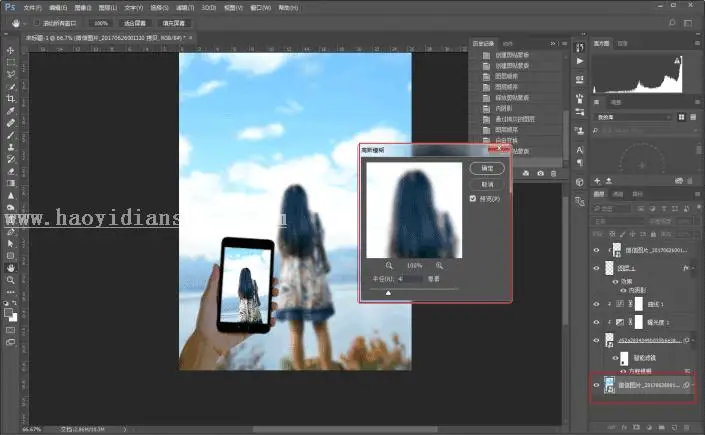Open the 文件(F) menu
The width and height of the screenshot is (705, 435).
pyautogui.click(x=32, y=8)
